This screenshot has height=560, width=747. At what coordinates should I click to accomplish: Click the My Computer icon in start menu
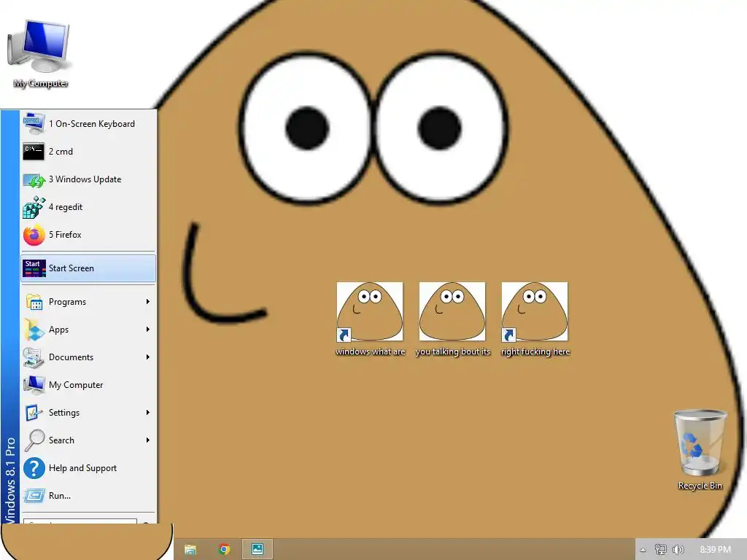click(34, 385)
